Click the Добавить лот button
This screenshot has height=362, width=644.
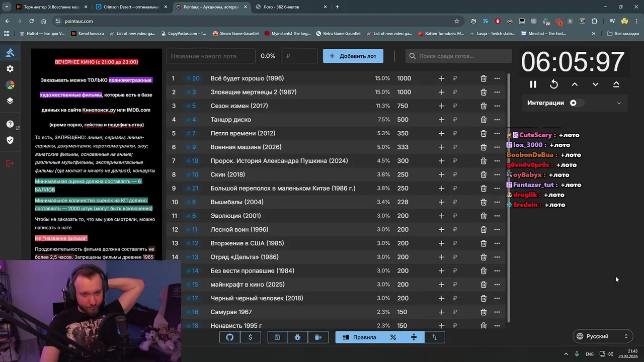coord(353,56)
